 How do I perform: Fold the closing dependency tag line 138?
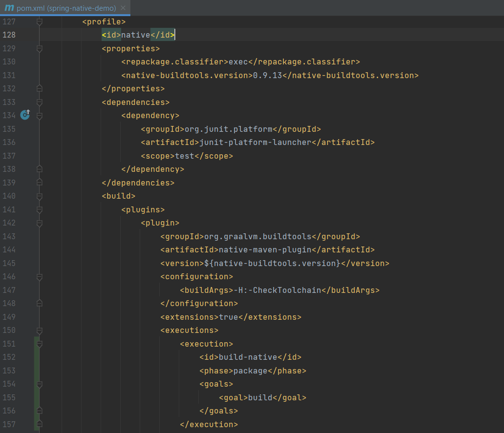[x=40, y=169]
